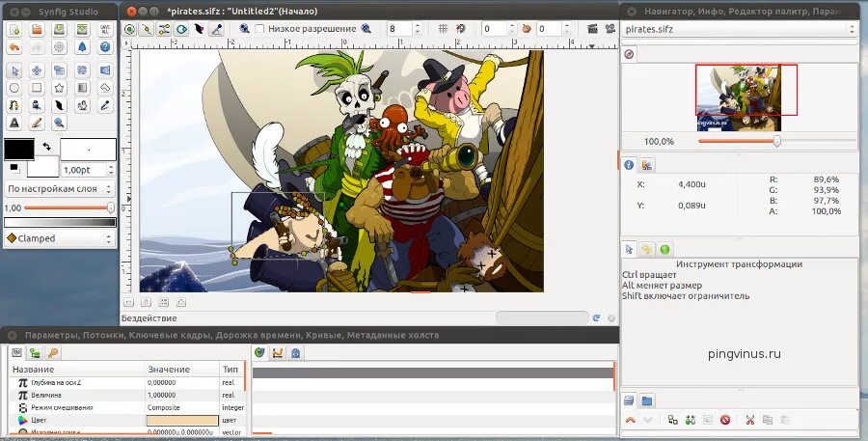This screenshot has height=441, width=868.
Task: Open the Clamped interpolation dropdown
Action: coord(60,238)
